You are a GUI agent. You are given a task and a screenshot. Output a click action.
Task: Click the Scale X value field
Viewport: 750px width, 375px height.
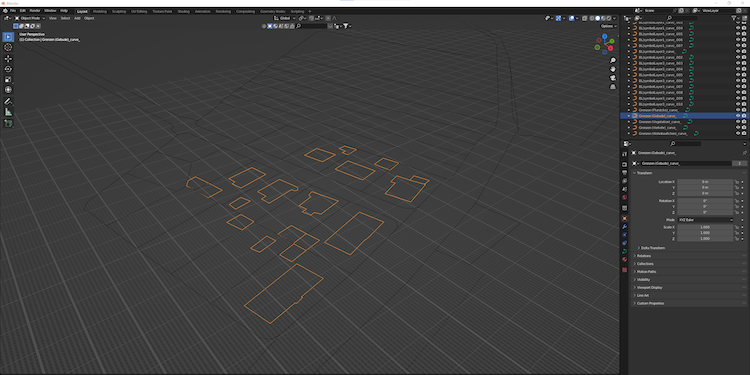705,227
